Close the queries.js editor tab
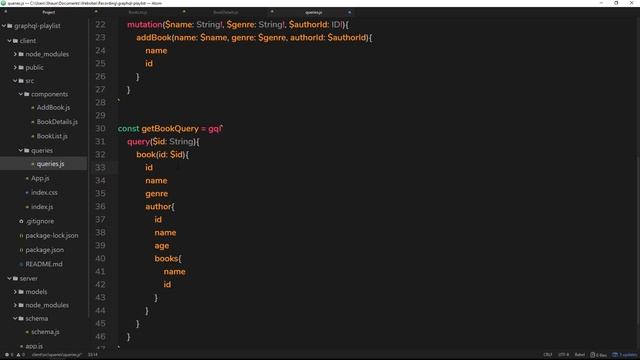 tap(349, 12)
